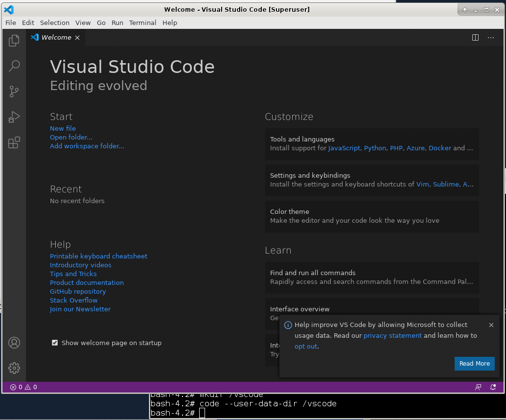Open the Source Control view icon
Viewport: 506px width, 420px height.
point(14,92)
